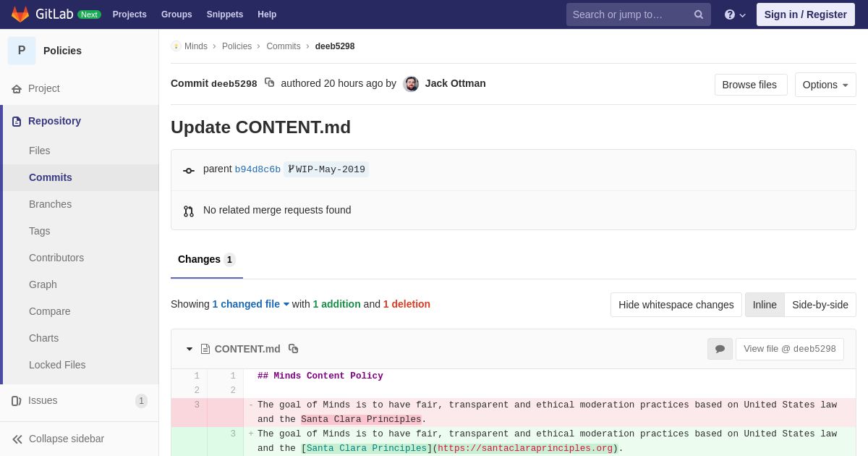Image resolution: width=868 pixels, height=456 pixels.
Task: Open the Help question mark menu
Action: (x=735, y=14)
